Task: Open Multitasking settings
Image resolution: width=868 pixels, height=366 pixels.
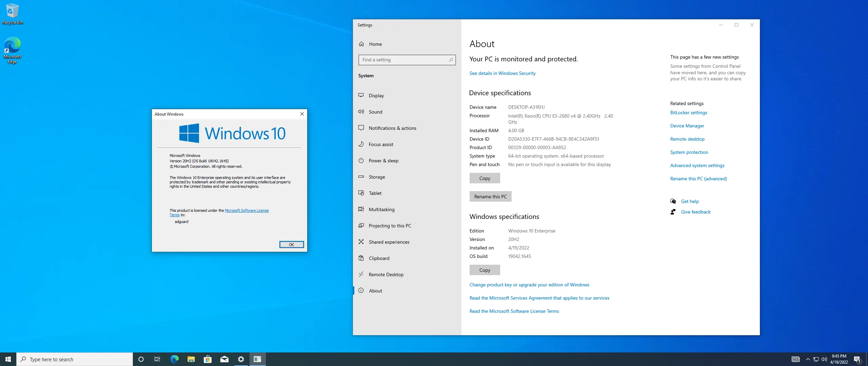Action: coord(382,209)
